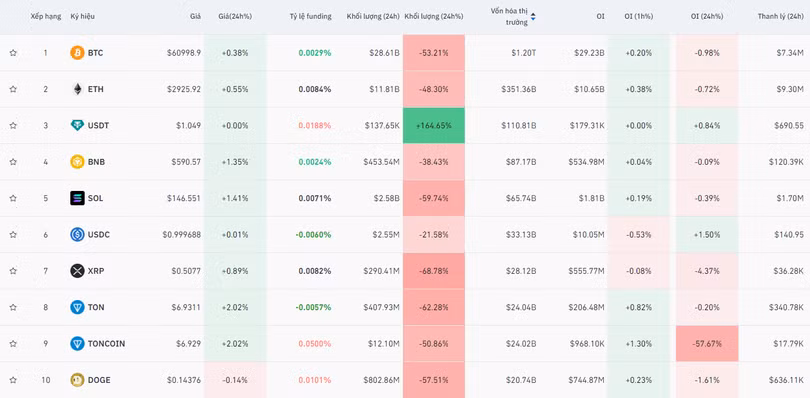Favorite ETH with its star
This screenshot has width=810, height=398.
click(13, 89)
